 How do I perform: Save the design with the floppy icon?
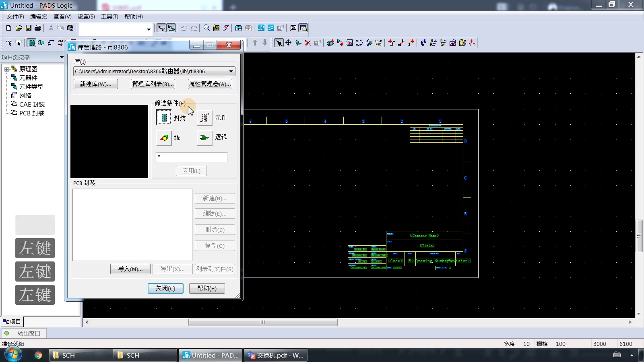click(28, 28)
